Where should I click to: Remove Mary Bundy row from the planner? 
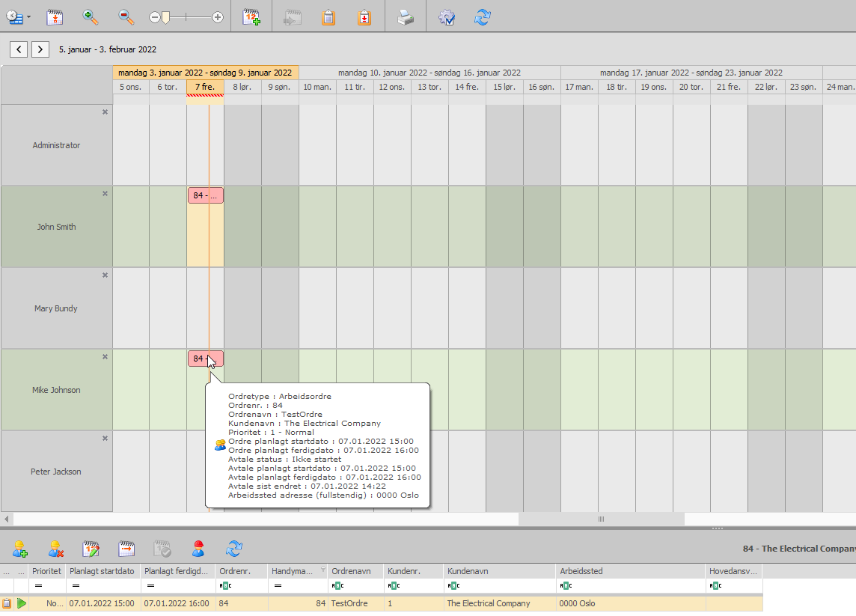pos(105,275)
